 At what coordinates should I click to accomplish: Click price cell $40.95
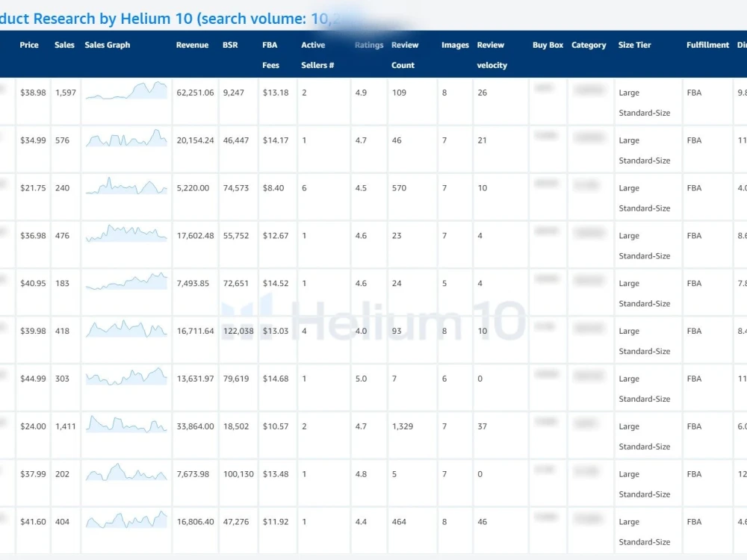[33, 283]
